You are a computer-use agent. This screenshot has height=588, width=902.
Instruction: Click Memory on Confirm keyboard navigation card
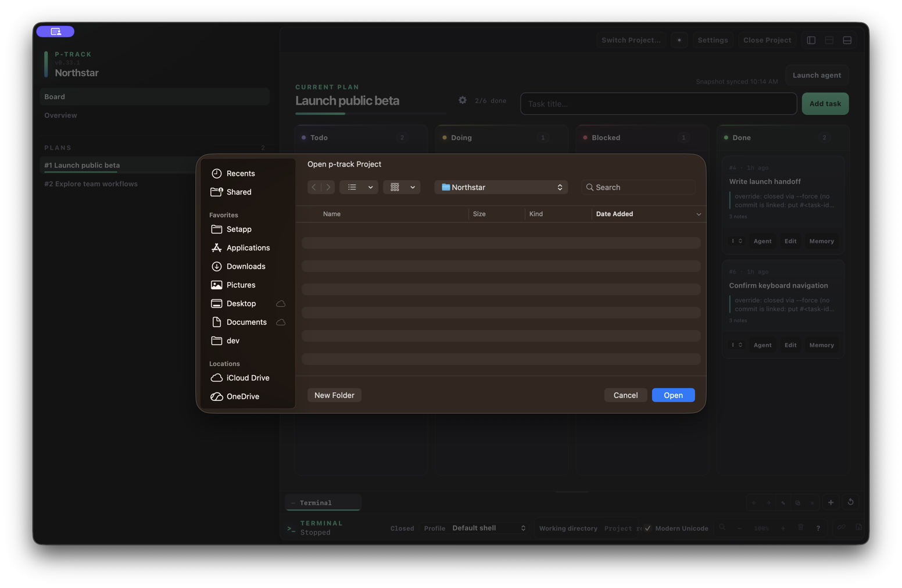822,345
